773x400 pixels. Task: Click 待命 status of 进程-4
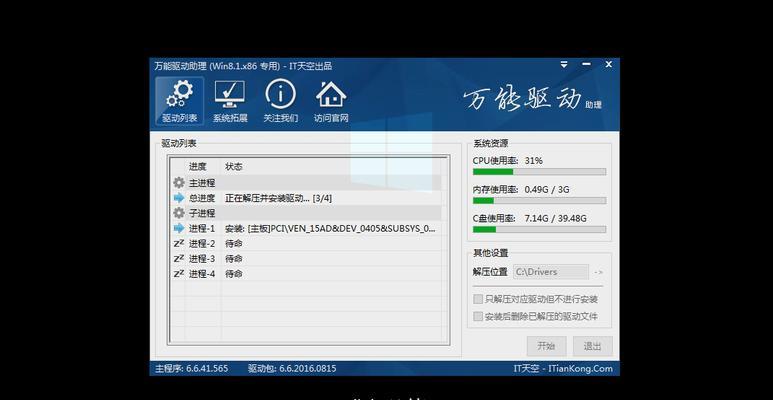pos(234,274)
